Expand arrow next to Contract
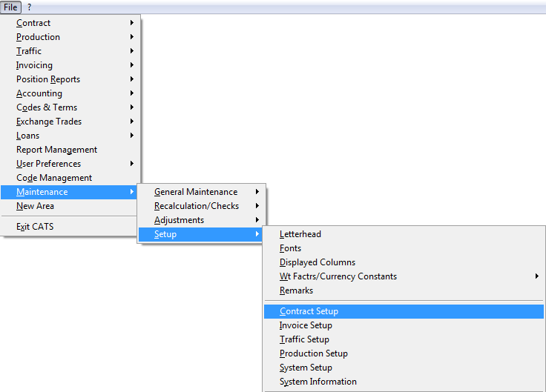Screen dimensions: 546x392 [132, 23]
